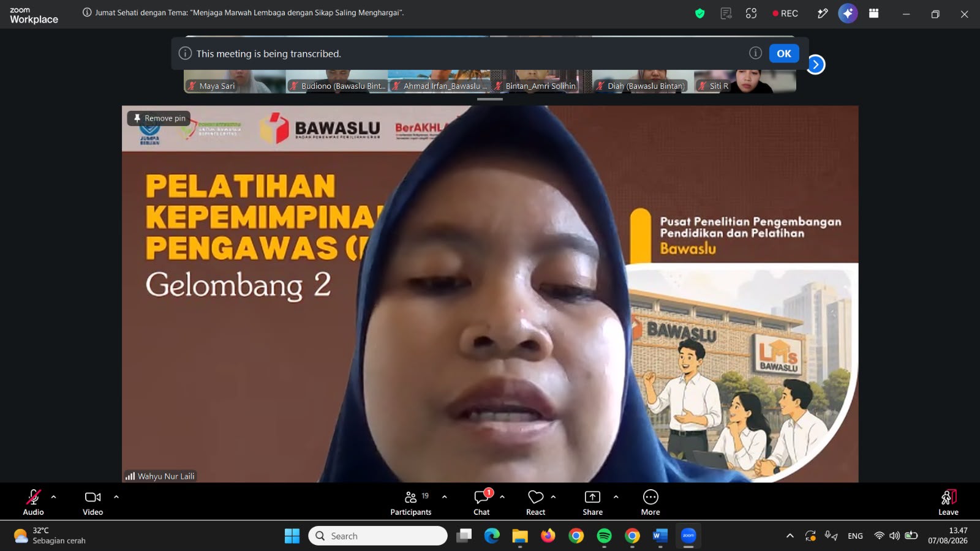Image resolution: width=980 pixels, height=551 pixels.
Task: Show hidden system tray icons
Action: pos(790,536)
